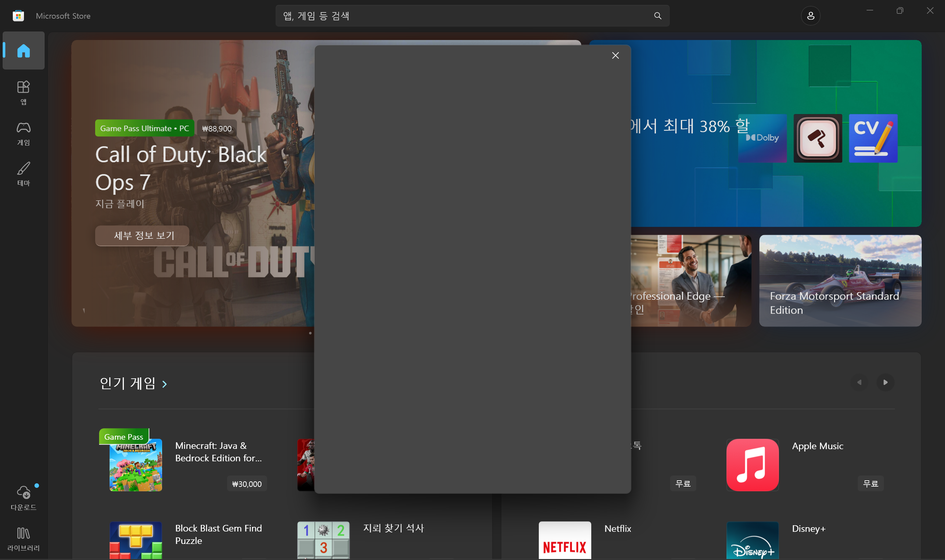Open the Netflix title

618,528
